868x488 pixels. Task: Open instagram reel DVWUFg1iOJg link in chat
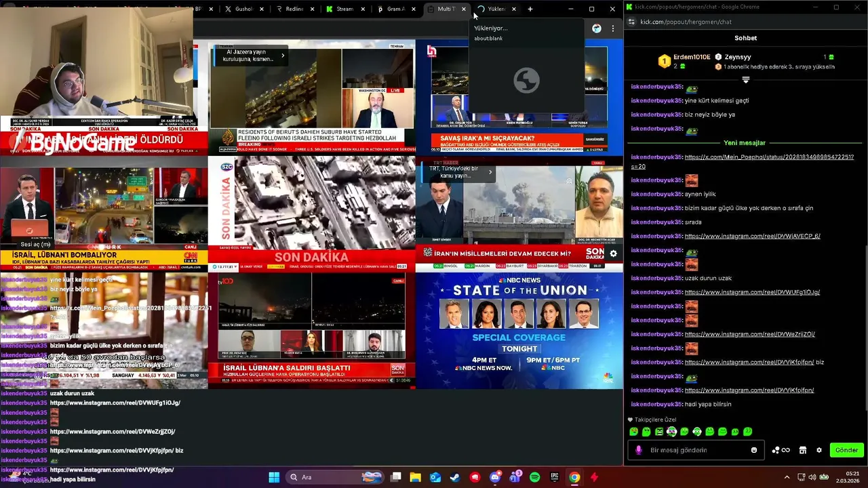[x=752, y=292]
